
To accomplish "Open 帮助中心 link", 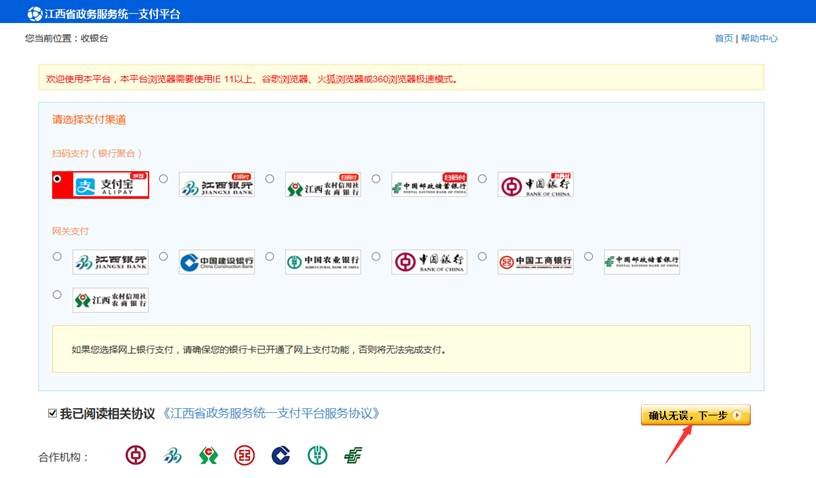I will coord(759,38).
